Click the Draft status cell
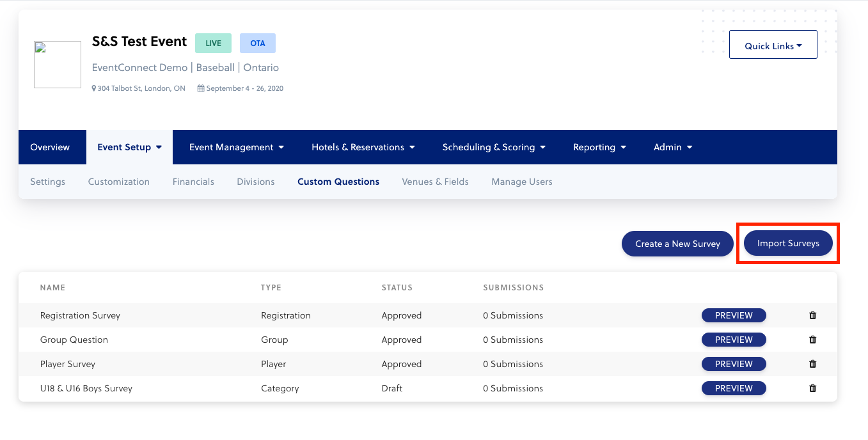Viewport: 868px width, 440px height. [392, 388]
